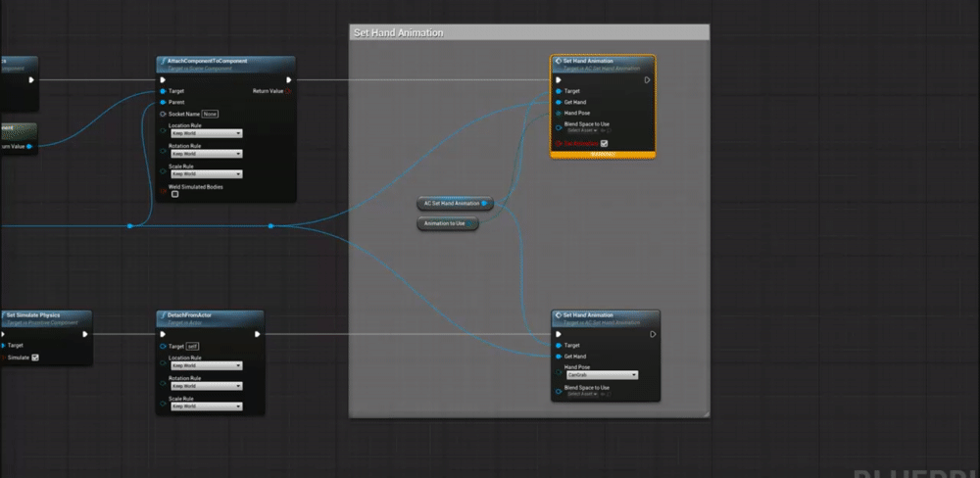Open Select Asset dropdown on CanGrab node
980x478 pixels.
pos(582,394)
